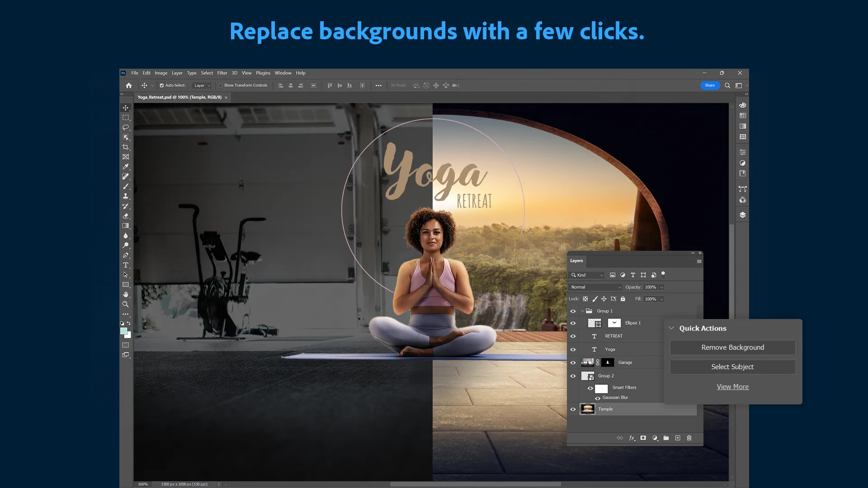Collapse the Group 1 layer group
The height and width of the screenshot is (488, 868).
click(x=582, y=311)
